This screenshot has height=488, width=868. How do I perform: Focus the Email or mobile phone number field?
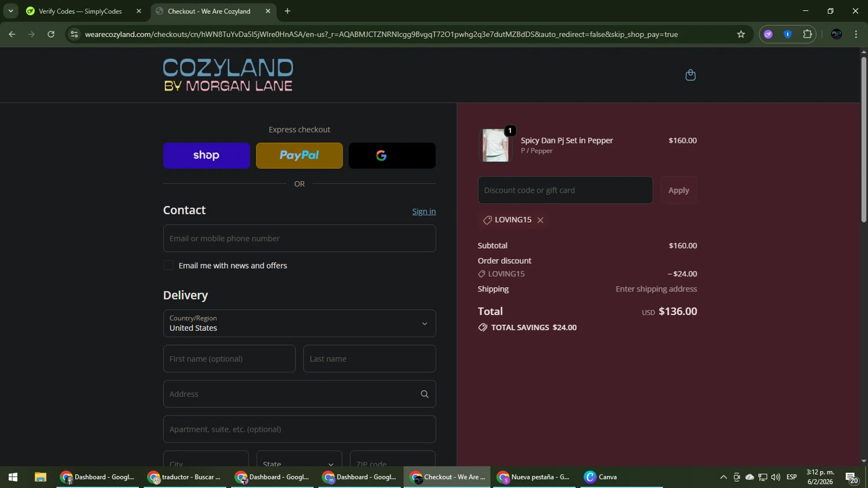[x=299, y=238]
